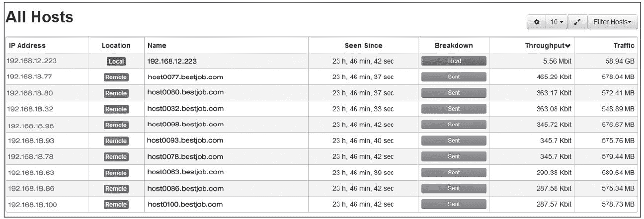Click the expand fullscreen arrows icon
Viewport: 644px width, 219px height.
tap(577, 22)
